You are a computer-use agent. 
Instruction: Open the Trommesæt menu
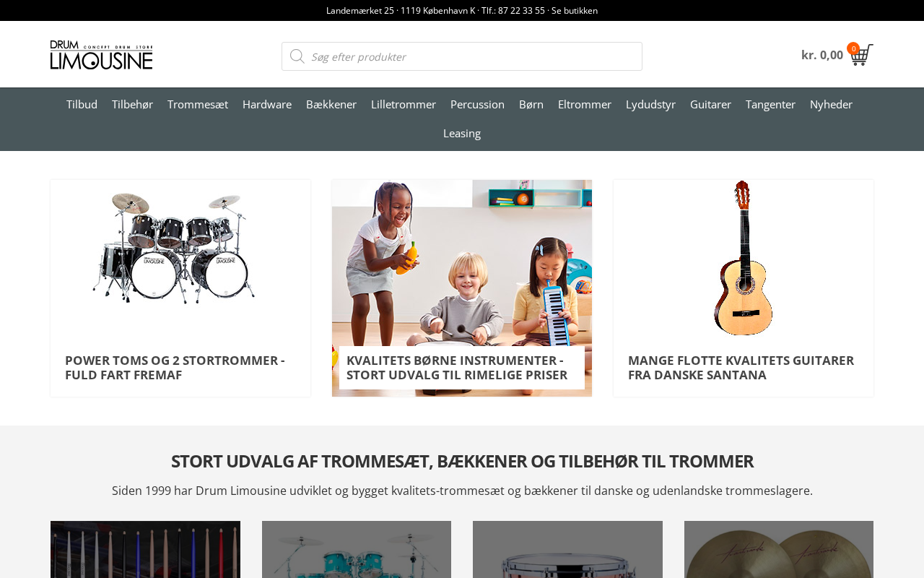(198, 104)
